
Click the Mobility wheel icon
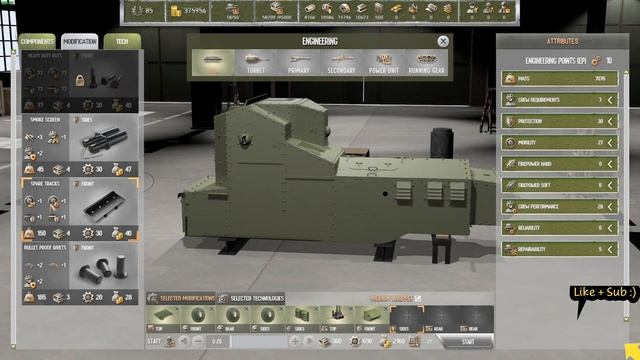point(510,142)
